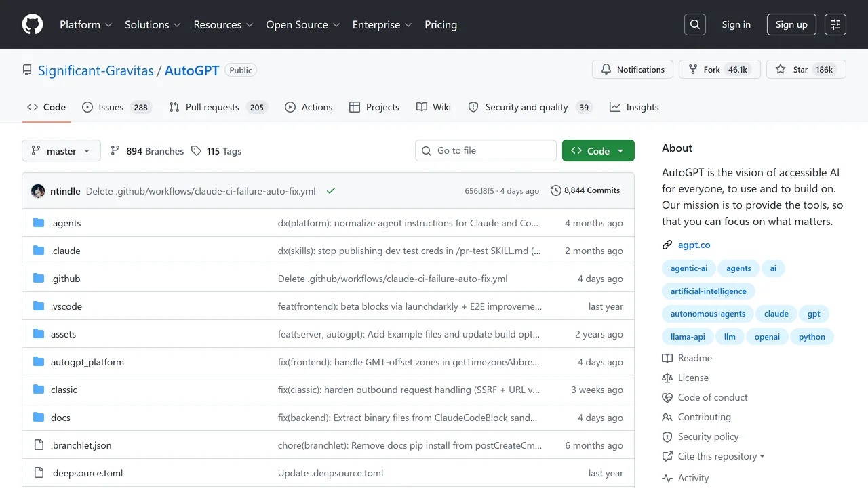
Task: Expand the Open Source menu
Action: (x=302, y=24)
